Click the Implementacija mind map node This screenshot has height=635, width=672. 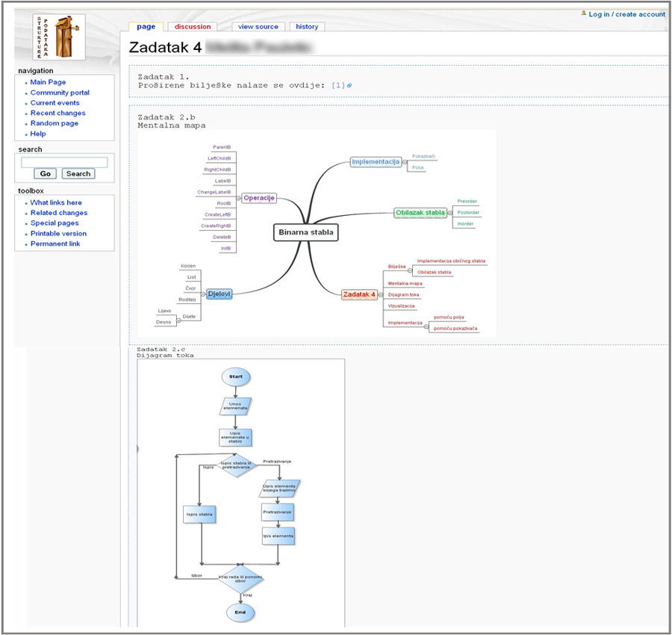click(x=376, y=161)
